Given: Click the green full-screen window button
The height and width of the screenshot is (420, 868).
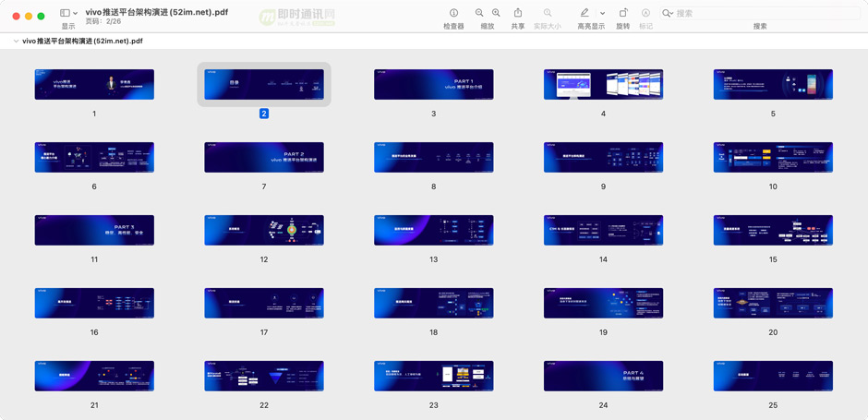Looking at the screenshot, I should 41,16.
